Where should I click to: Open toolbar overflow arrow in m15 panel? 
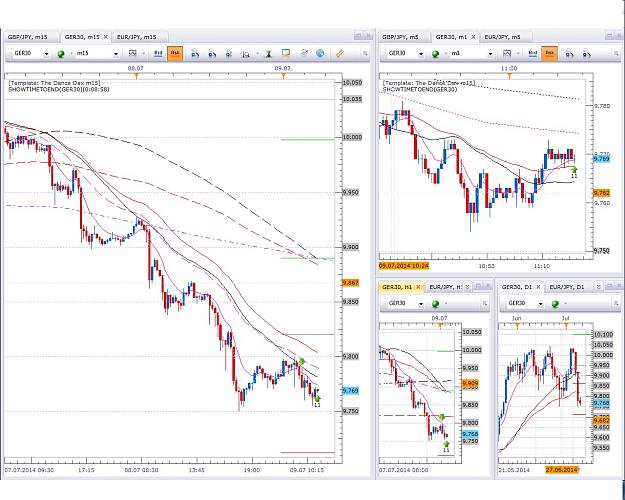[x=365, y=54]
